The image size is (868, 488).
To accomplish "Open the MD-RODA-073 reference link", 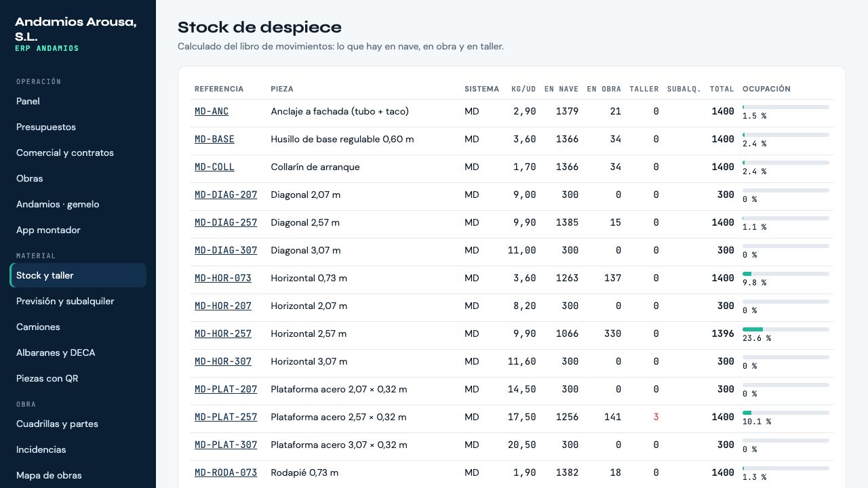I will [226, 472].
